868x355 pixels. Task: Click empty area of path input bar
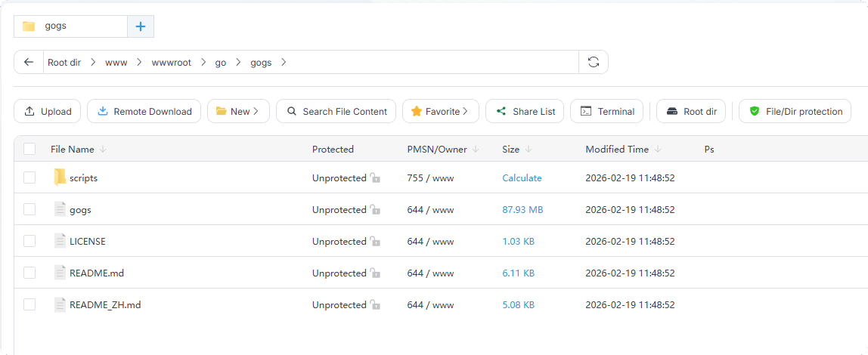pyautogui.click(x=431, y=63)
